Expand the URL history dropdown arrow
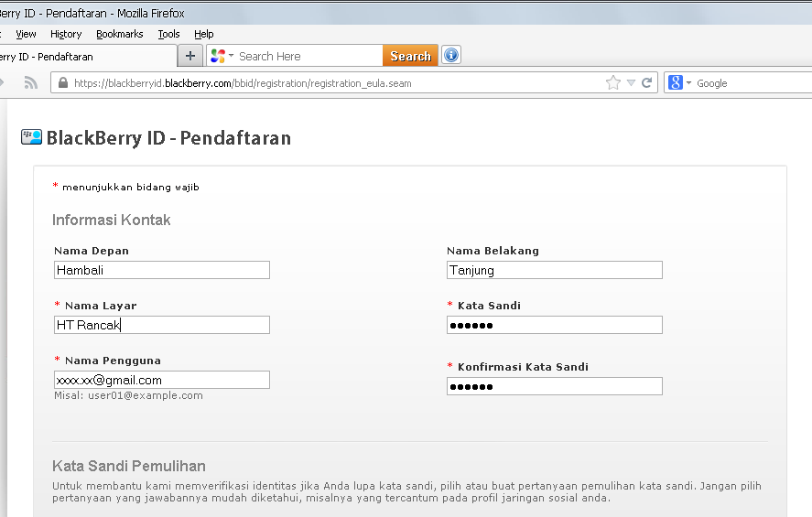This screenshot has height=517, width=812. [631, 82]
